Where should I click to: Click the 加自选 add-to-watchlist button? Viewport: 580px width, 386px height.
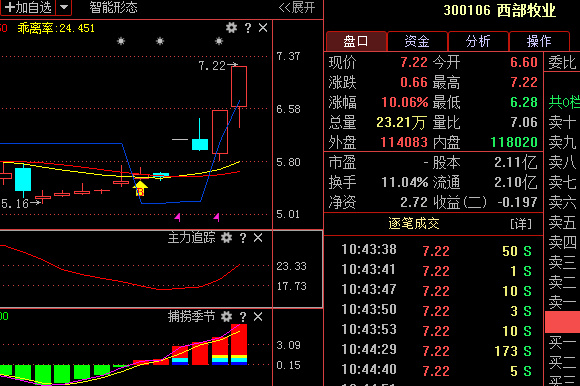click(28, 7)
